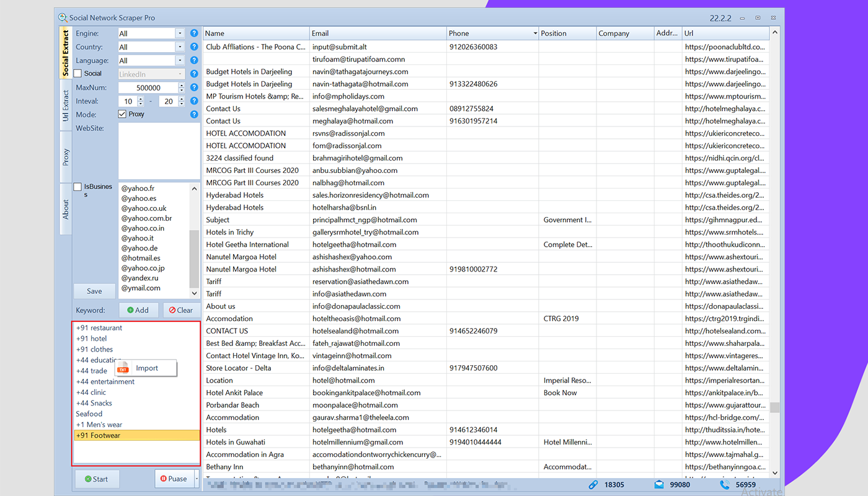Enable the Social checkbox
The width and height of the screenshot is (868, 496).
77,74
